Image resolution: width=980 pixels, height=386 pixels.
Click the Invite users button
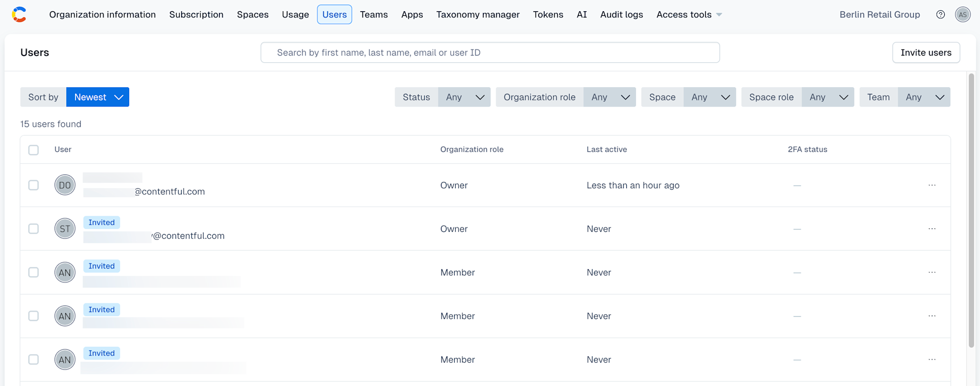(926, 53)
